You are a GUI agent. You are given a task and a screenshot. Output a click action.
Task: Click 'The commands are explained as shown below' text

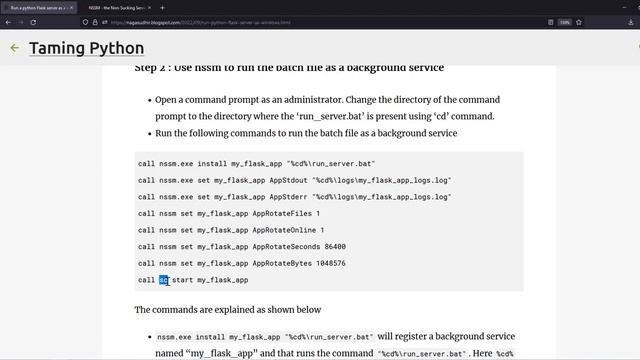[x=228, y=310]
